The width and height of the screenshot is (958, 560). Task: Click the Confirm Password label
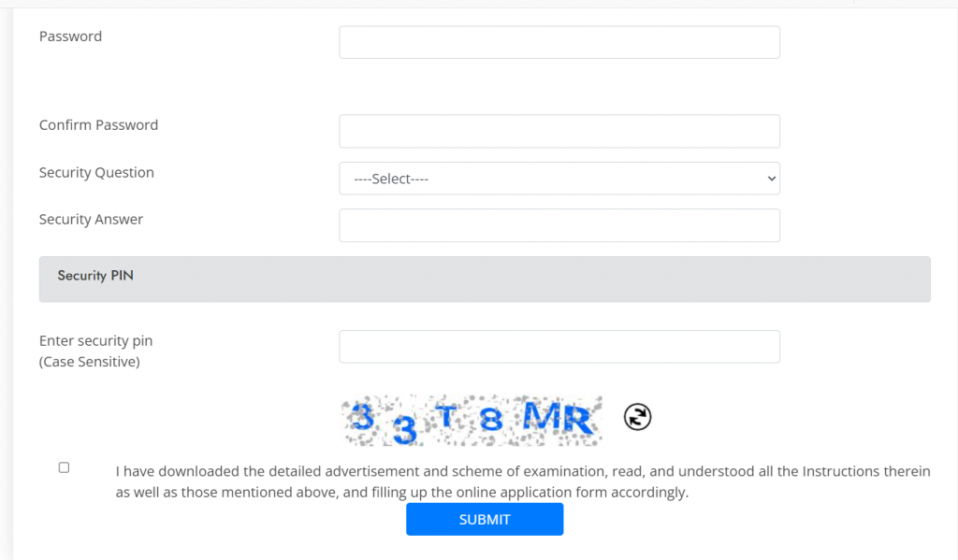pos(98,125)
